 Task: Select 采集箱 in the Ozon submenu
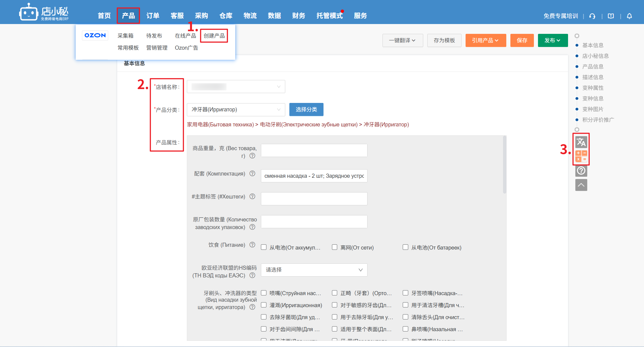click(125, 36)
